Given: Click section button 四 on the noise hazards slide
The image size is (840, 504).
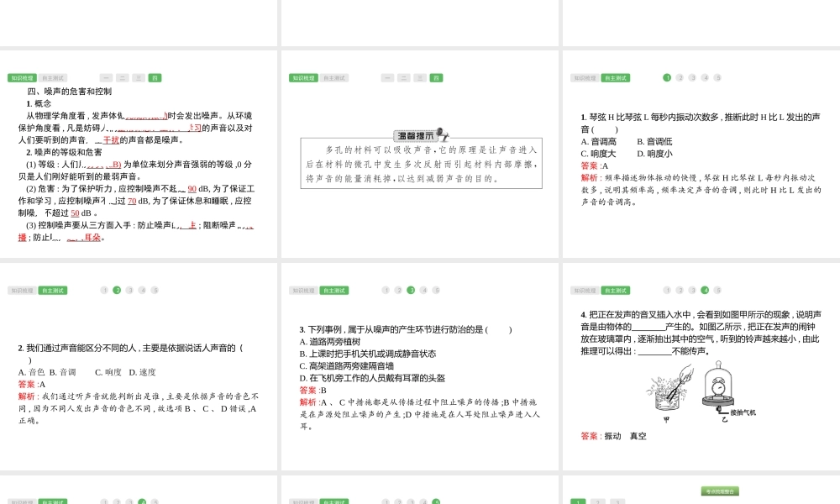Looking at the screenshot, I should point(155,77).
